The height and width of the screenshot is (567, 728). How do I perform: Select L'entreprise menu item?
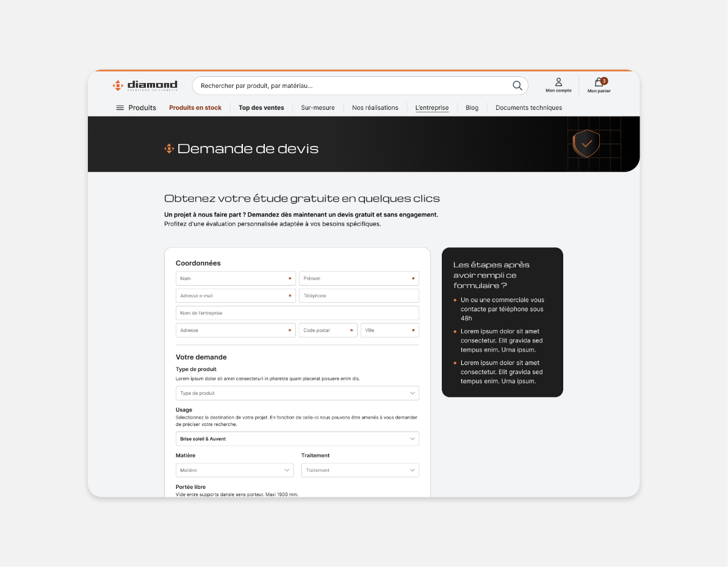pos(432,108)
